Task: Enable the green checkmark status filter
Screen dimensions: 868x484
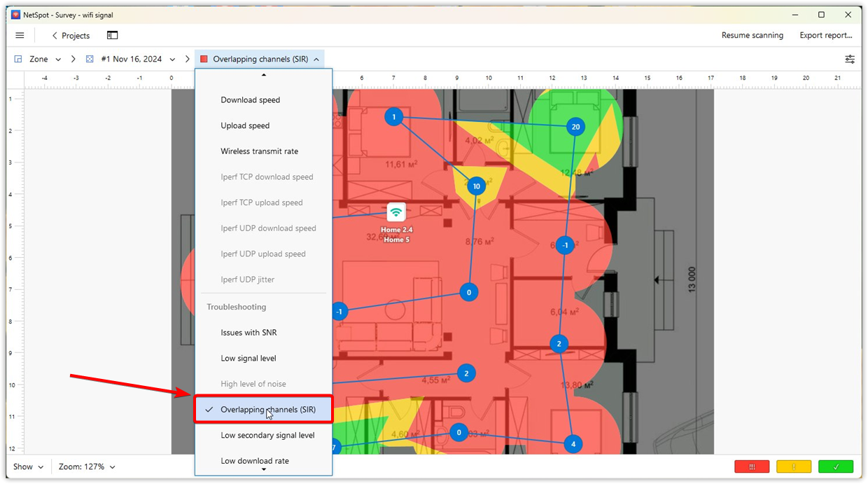Action: [835, 466]
